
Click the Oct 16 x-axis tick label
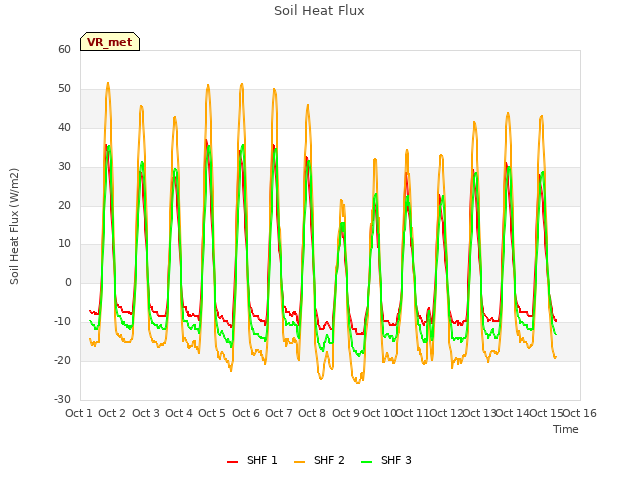tap(580, 413)
